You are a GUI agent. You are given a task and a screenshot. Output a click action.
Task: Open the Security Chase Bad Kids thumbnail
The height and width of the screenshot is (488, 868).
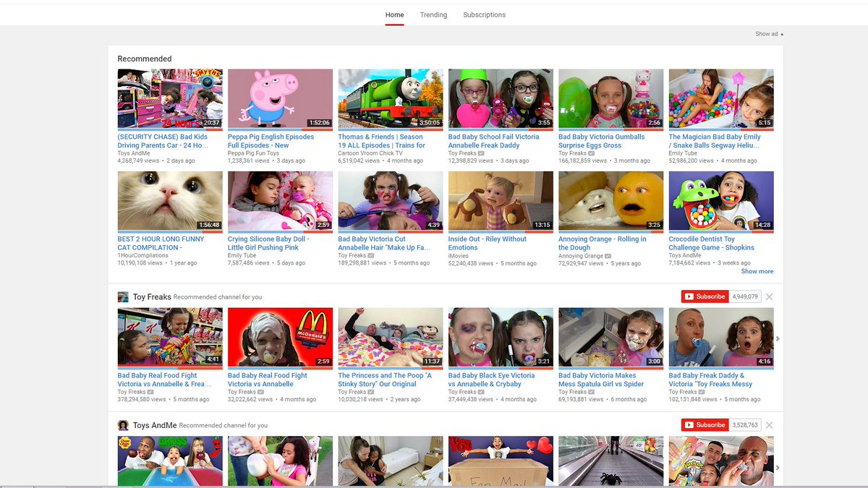tap(170, 99)
